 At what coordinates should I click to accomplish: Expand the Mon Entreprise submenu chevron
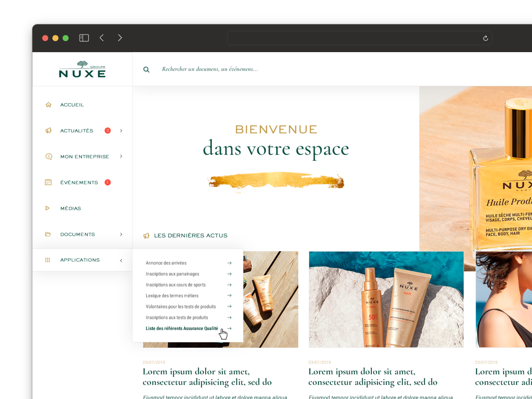click(x=121, y=157)
